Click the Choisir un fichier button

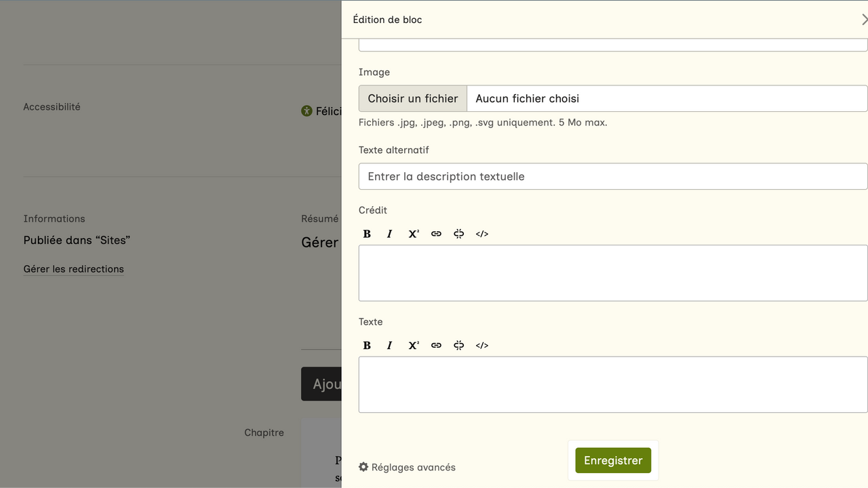pos(413,99)
